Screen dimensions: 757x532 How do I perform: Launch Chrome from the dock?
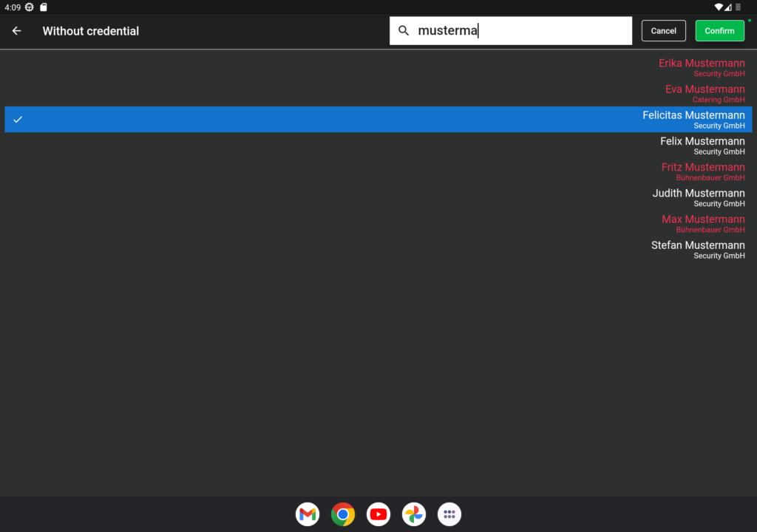click(343, 514)
